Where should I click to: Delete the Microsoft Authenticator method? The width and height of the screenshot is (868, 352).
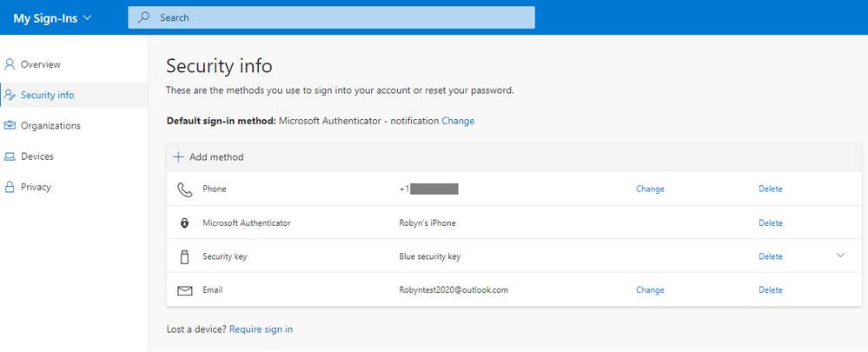coord(771,223)
